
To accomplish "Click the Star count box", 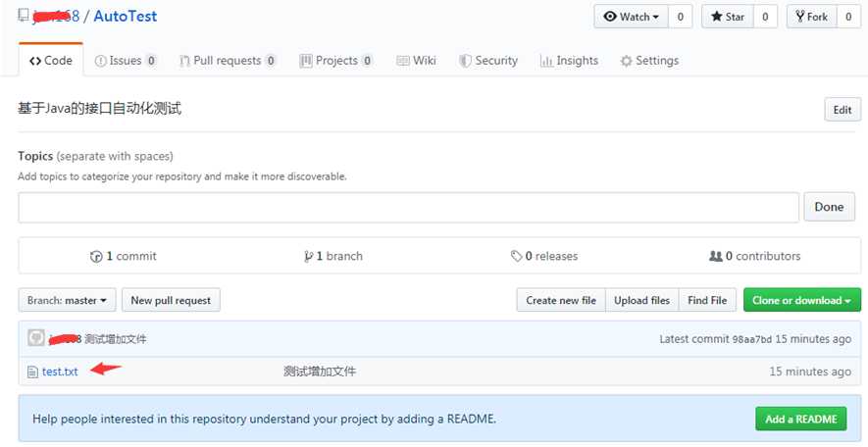I will (765, 17).
